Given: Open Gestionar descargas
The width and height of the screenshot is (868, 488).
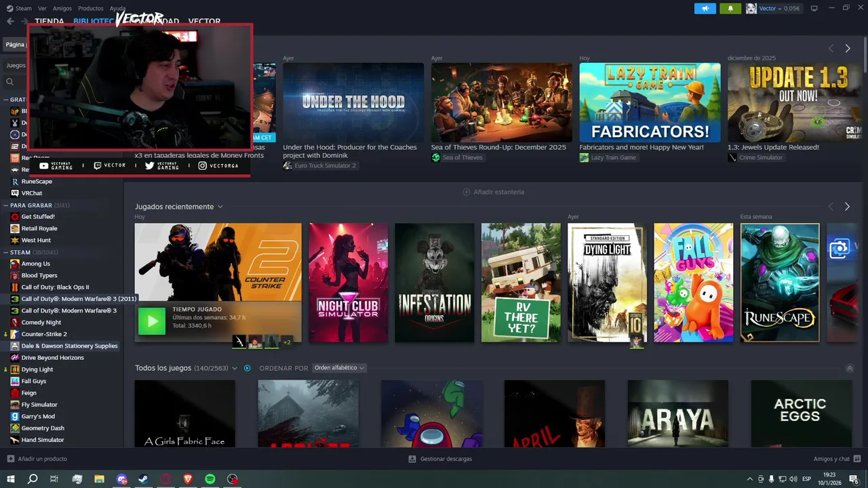Looking at the screenshot, I should 440,459.
